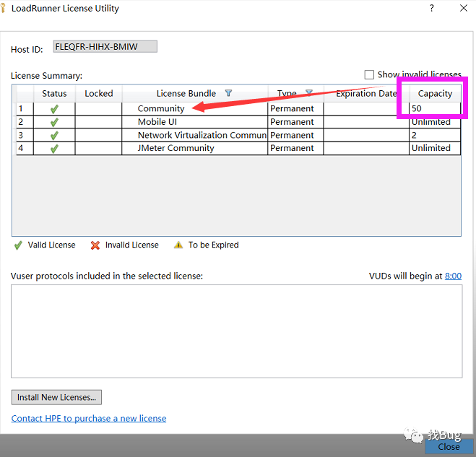Open the License Bundle filter icon
The width and height of the screenshot is (476, 457).
click(x=228, y=93)
